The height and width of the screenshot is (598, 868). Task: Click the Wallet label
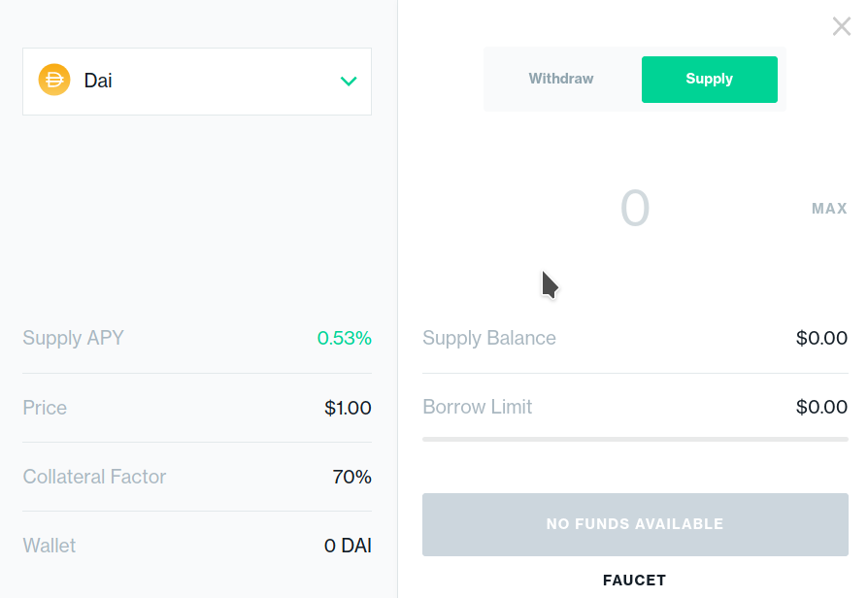tap(50, 546)
